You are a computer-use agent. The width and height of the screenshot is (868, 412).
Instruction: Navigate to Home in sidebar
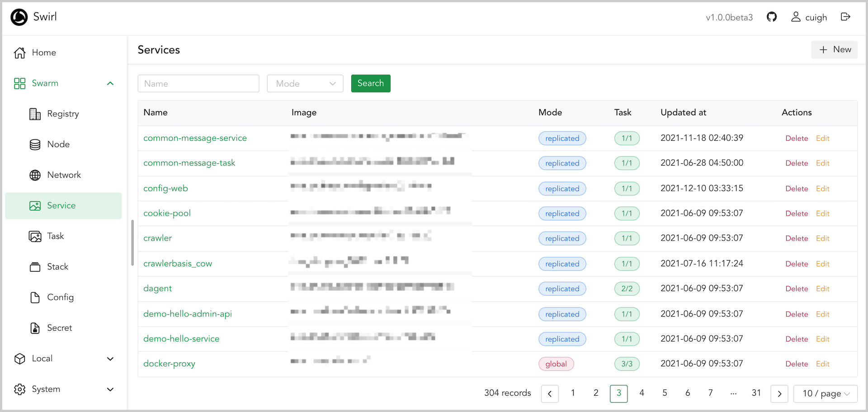point(44,53)
